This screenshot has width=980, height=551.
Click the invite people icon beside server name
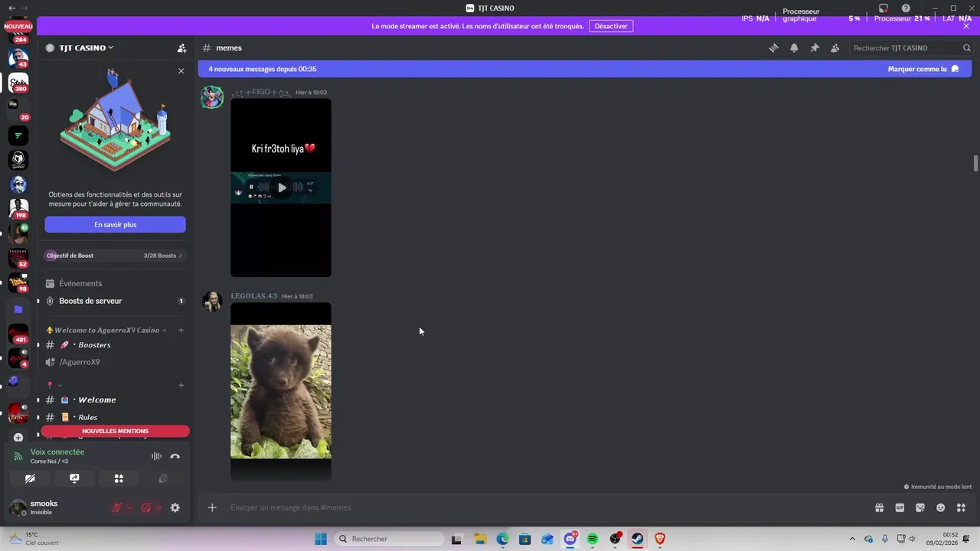click(181, 47)
